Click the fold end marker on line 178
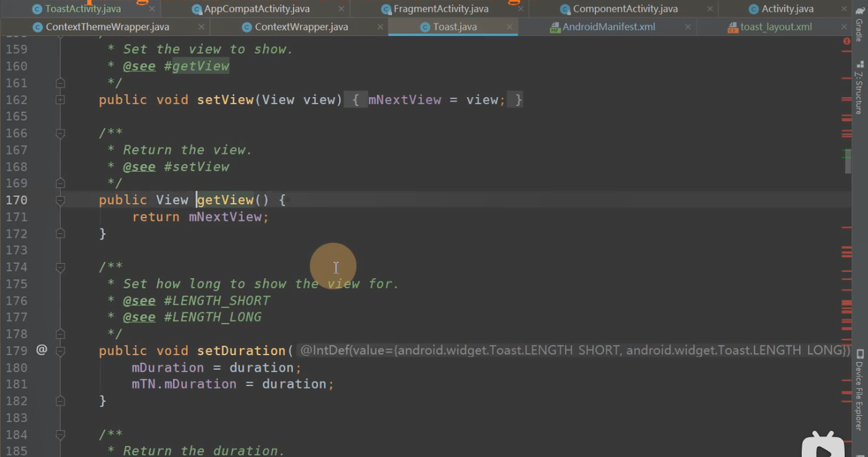Image resolution: width=868 pixels, height=457 pixels. (60, 334)
